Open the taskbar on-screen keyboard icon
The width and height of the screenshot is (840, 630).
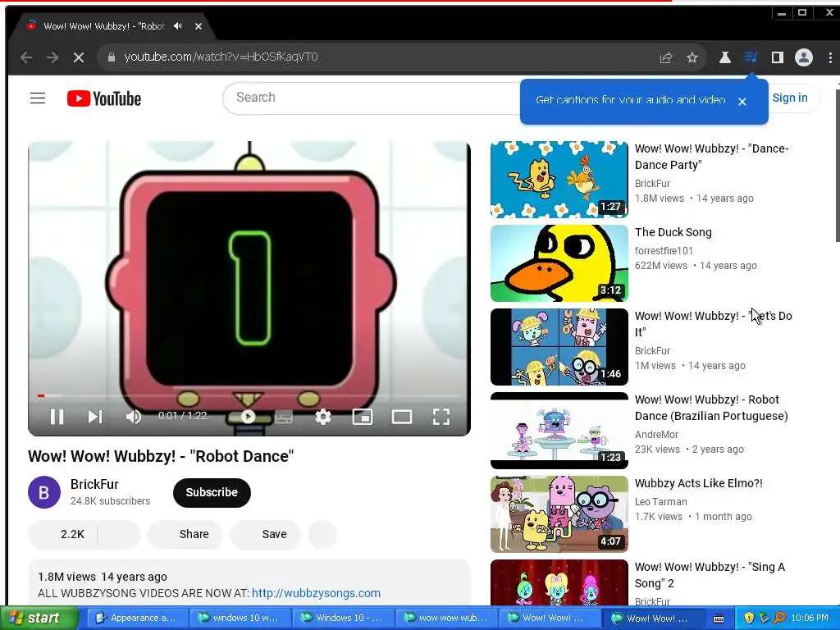point(719,619)
